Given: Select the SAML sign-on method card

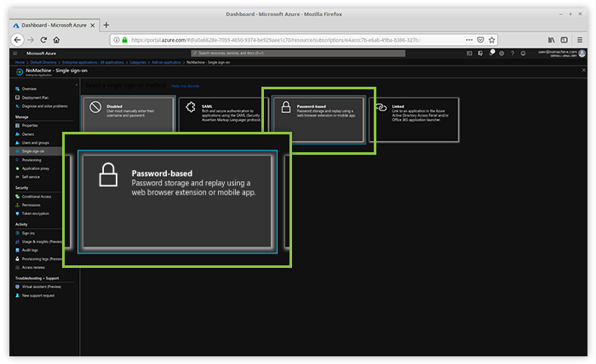Looking at the screenshot, I should [223, 115].
